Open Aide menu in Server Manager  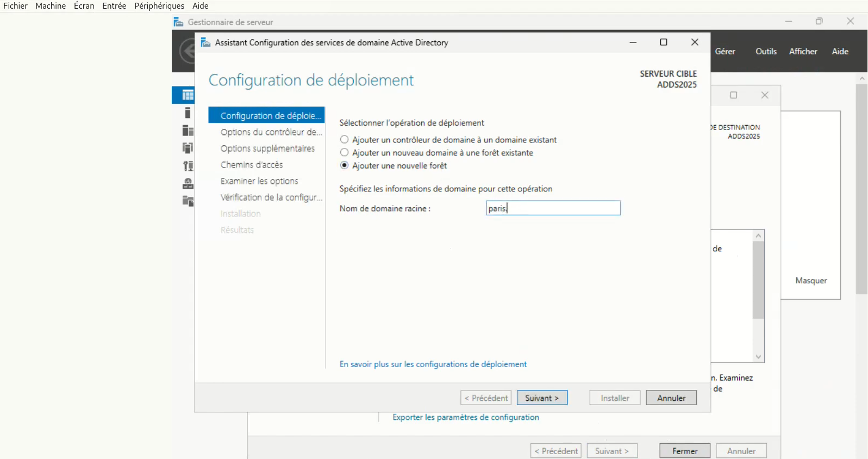[840, 51]
